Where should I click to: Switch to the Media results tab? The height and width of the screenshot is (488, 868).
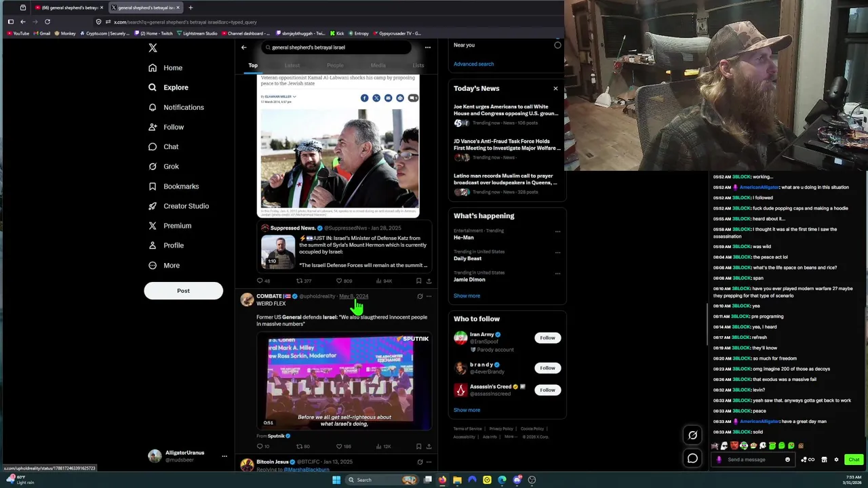(378, 65)
